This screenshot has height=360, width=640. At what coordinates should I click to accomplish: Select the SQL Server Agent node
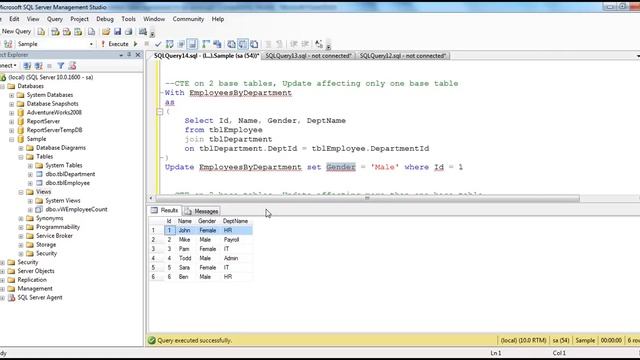click(40, 298)
